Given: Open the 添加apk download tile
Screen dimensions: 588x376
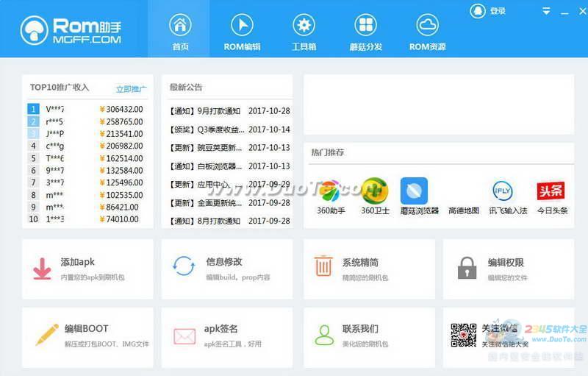Looking at the screenshot, I should pos(87,269).
